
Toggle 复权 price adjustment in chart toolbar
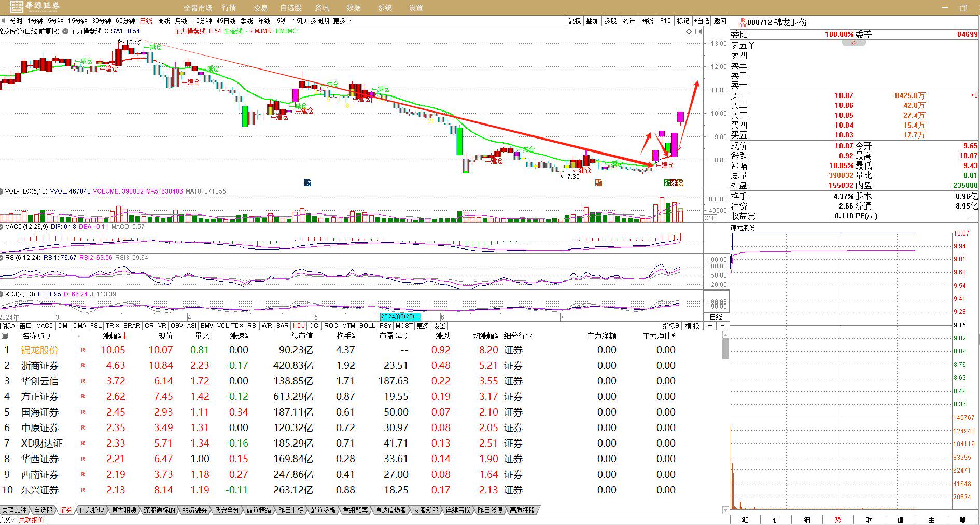[x=575, y=21]
